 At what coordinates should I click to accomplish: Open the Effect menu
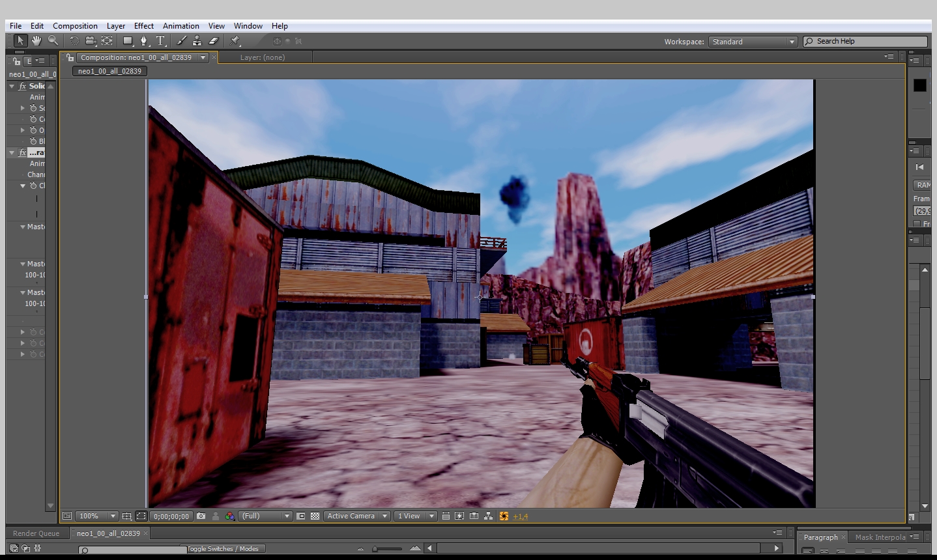tap(144, 26)
